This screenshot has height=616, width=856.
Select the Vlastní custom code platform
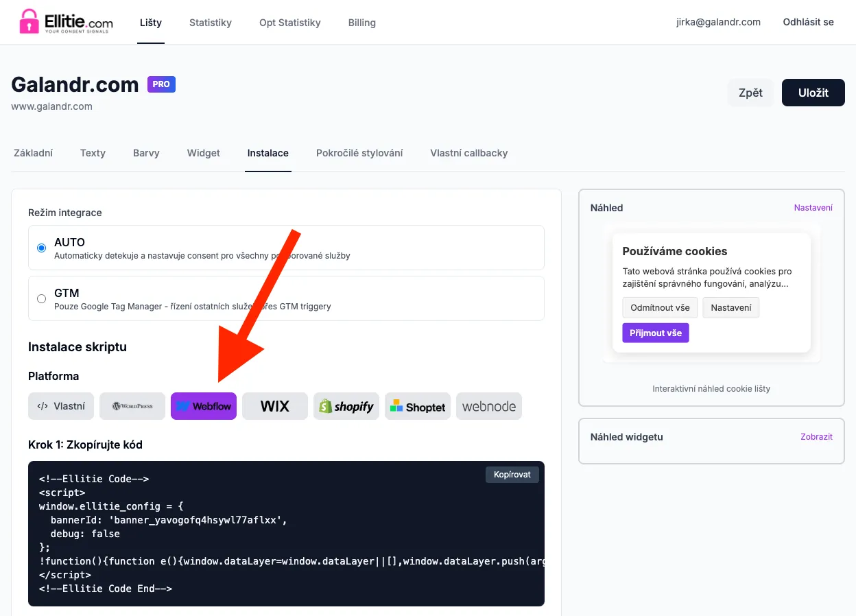tap(60, 406)
